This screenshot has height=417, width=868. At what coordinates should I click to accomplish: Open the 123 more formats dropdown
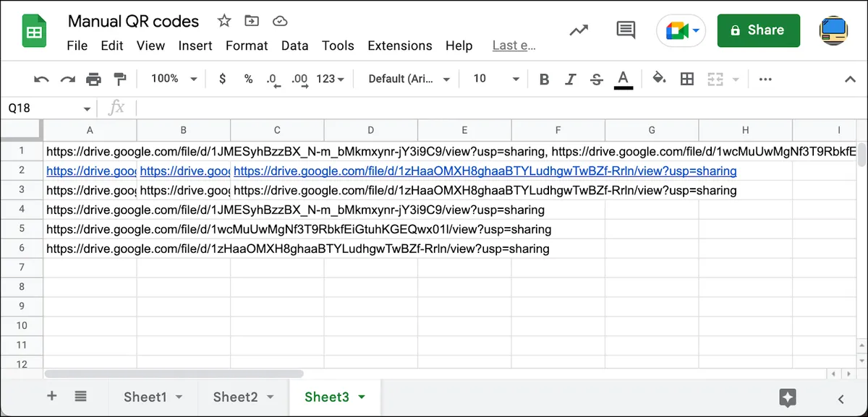point(330,79)
